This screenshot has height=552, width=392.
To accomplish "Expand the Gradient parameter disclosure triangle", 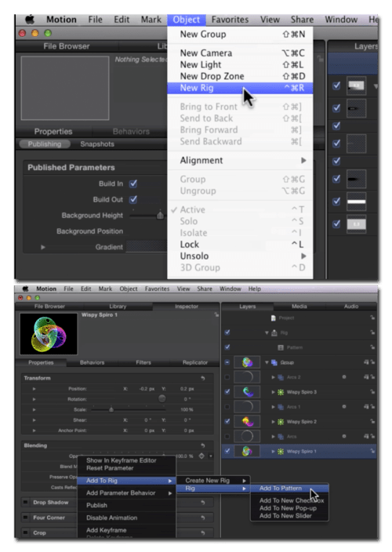I will click(x=43, y=247).
